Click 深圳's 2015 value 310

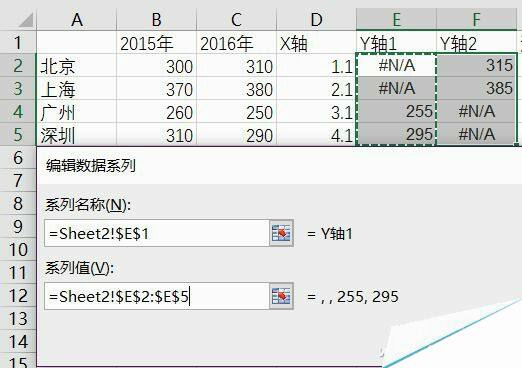pos(157,134)
